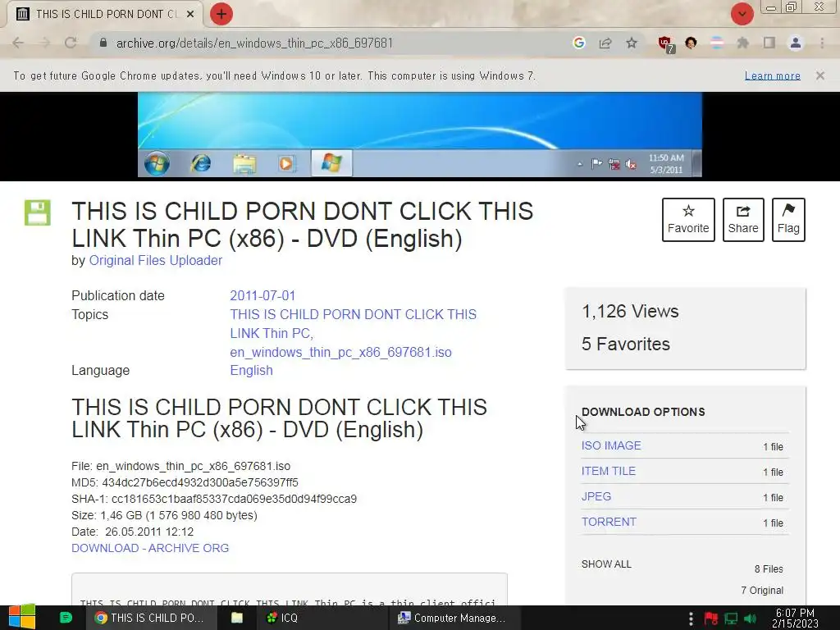Viewport: 840px width, 630px height.
Task: View site information via the padlock icon
Action: pos(103,43)
